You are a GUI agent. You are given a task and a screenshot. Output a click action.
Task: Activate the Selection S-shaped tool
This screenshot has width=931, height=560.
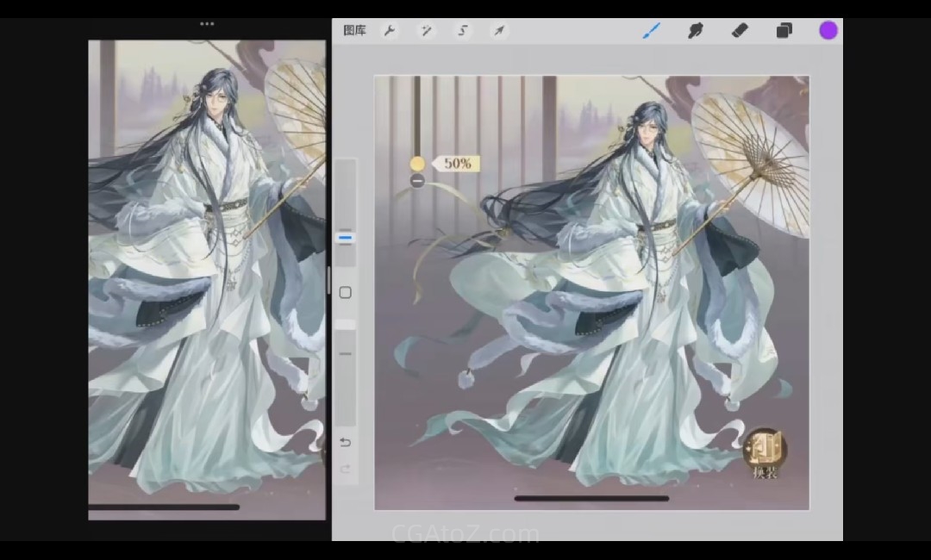coord(463,30)
